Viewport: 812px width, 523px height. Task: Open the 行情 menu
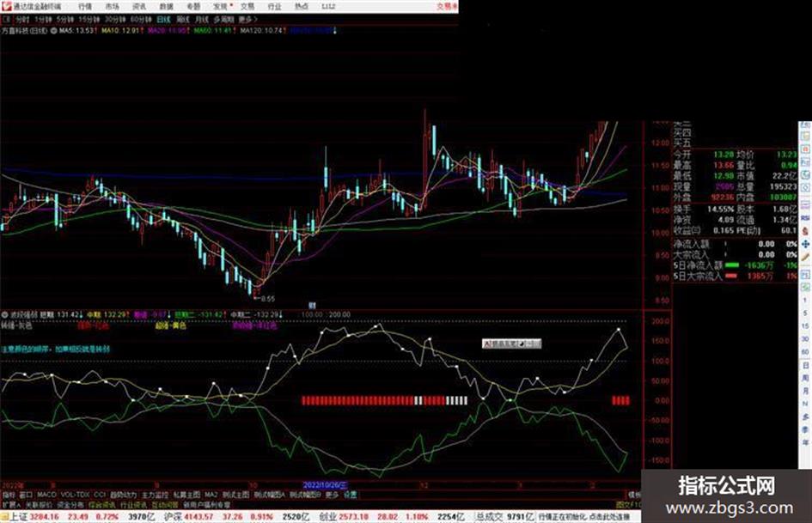tap(85, 7)
